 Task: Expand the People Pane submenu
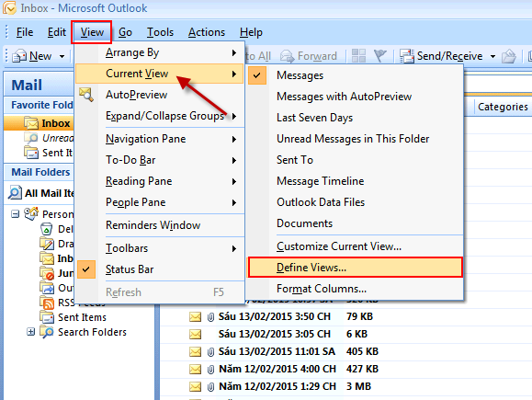(160, 202)
